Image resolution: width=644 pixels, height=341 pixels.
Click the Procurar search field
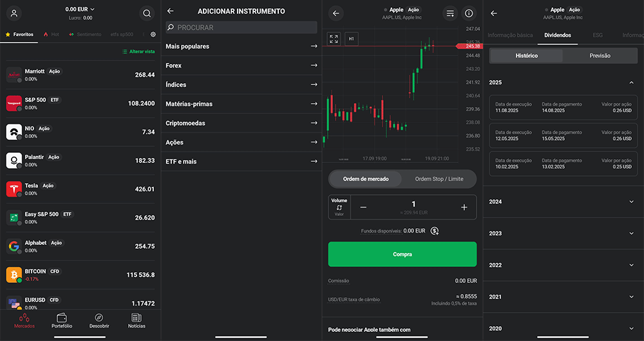pos(241,28)
